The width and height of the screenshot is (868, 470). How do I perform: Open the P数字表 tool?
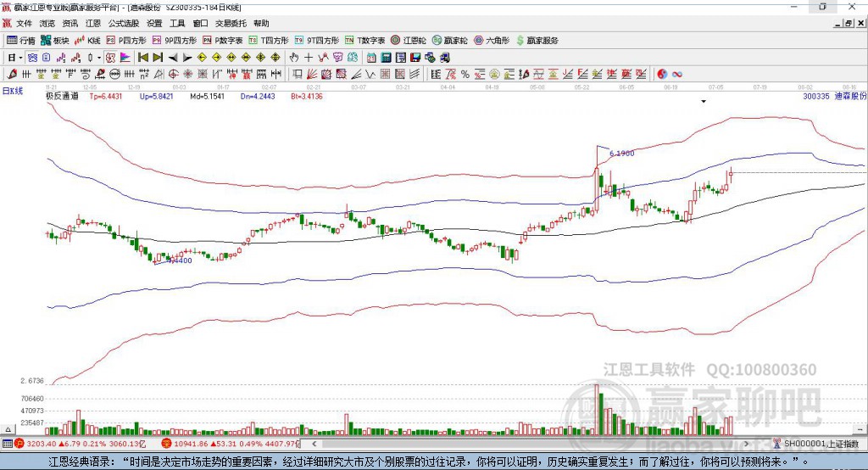point(223,41)
